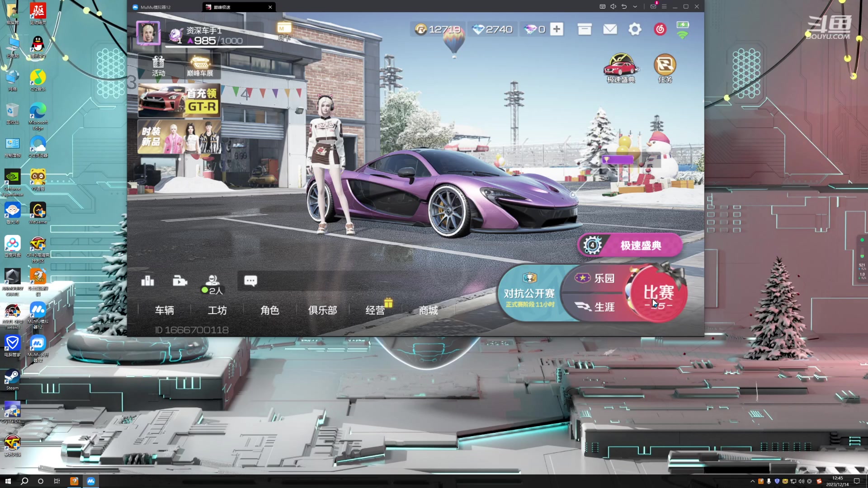Open the GeForce Experience desktop icon

(x=12, y=183)
